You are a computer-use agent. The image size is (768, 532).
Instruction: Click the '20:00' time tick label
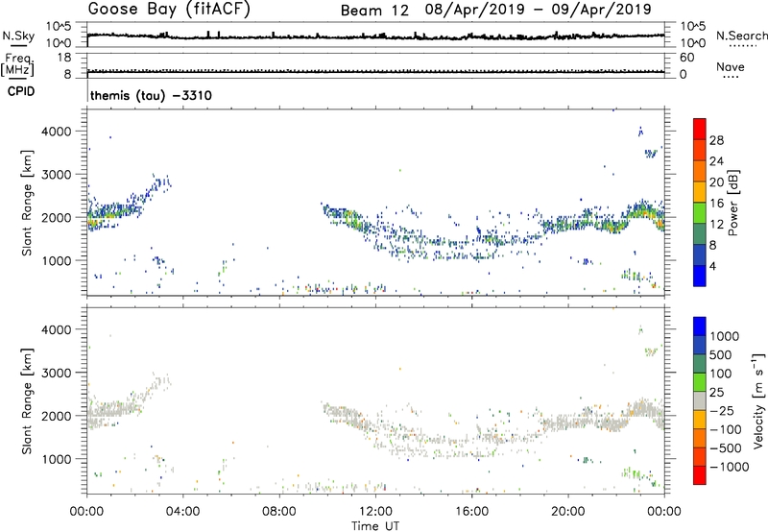[567, 512]
